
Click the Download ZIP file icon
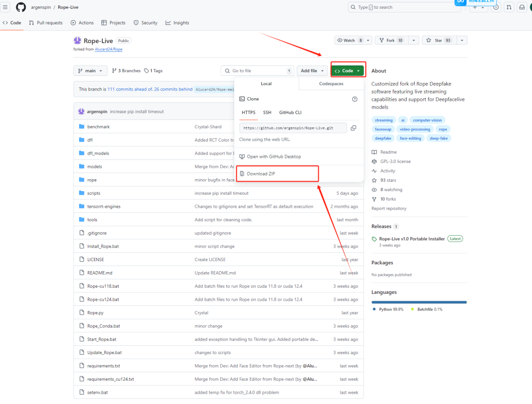pos(242,173)
